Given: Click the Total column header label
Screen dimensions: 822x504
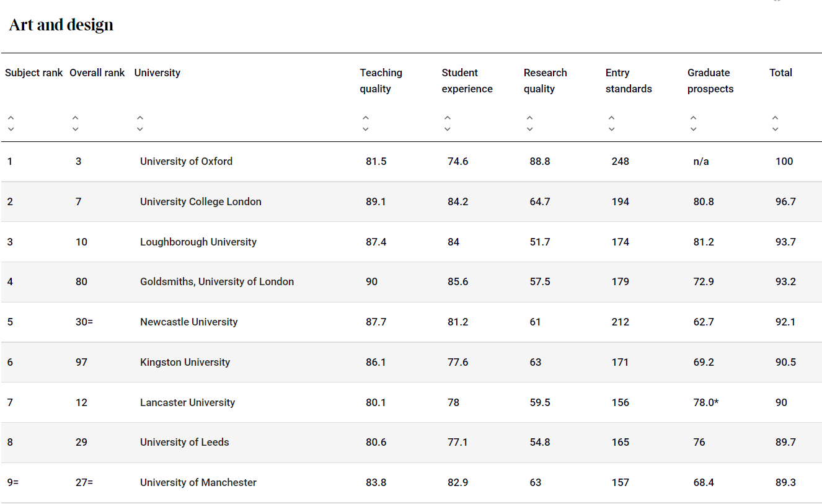Looking at the screenshot, I should point(781,73).
